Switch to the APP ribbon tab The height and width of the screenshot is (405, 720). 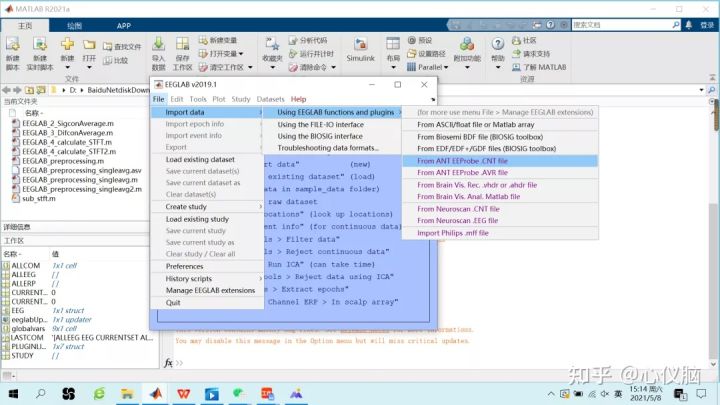pyautogui.click(x=124, y=26)
